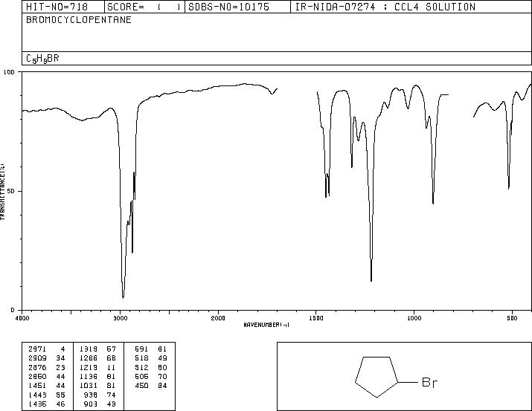Viewport: 532px width, 411px height.
Task: Select peak table row 1436
Action: [x=47, y=404]
